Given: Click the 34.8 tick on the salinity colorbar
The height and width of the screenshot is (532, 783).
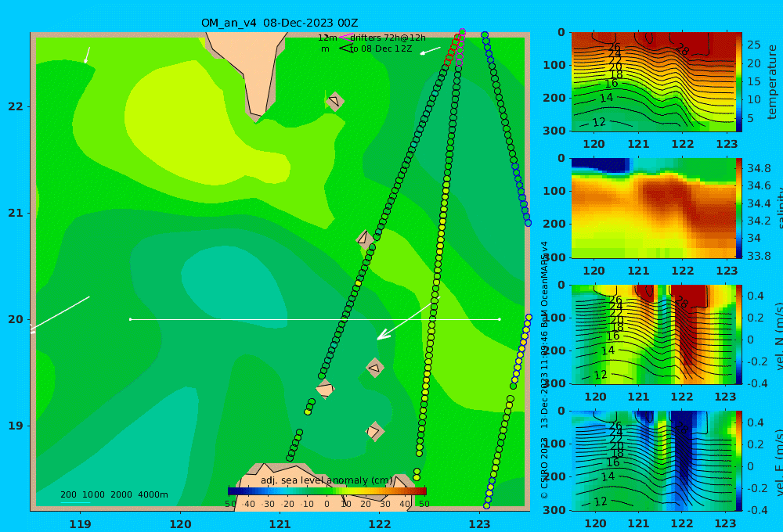Looking at the screenshot, I should [x=759, y=168].
